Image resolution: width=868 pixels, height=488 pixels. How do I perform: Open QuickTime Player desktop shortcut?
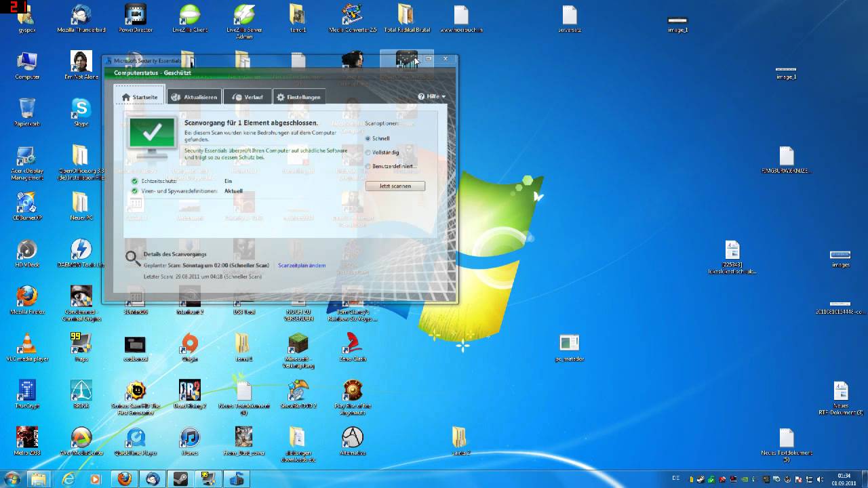point(136,441)
